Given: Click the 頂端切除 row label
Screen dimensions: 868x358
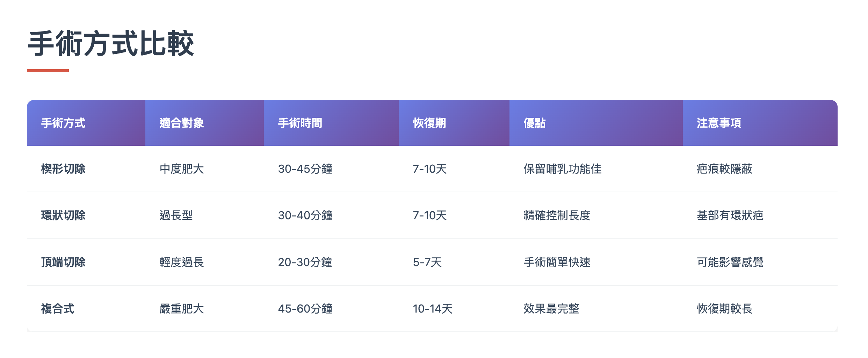Looking at the screenshot, I should [x=63, y=262].
